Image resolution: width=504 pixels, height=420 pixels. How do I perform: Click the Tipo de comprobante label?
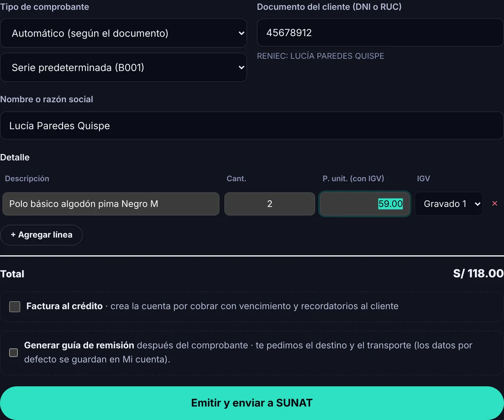pos(45,7)
